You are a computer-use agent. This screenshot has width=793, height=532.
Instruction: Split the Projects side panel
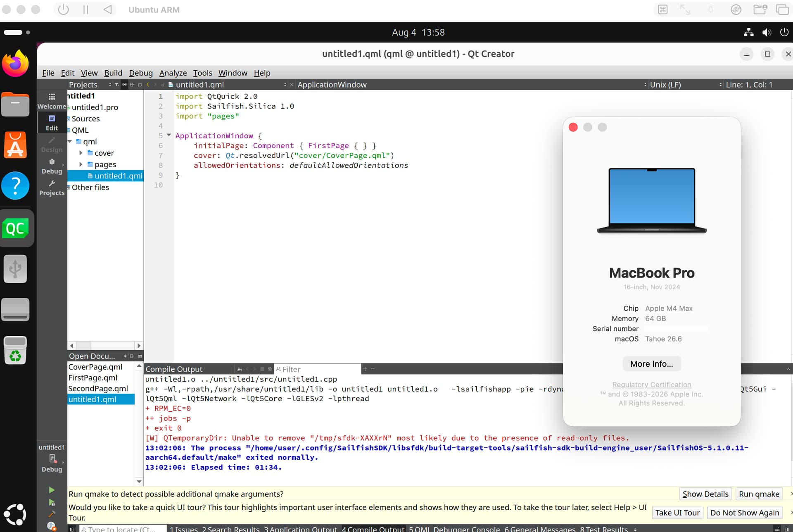132,85
